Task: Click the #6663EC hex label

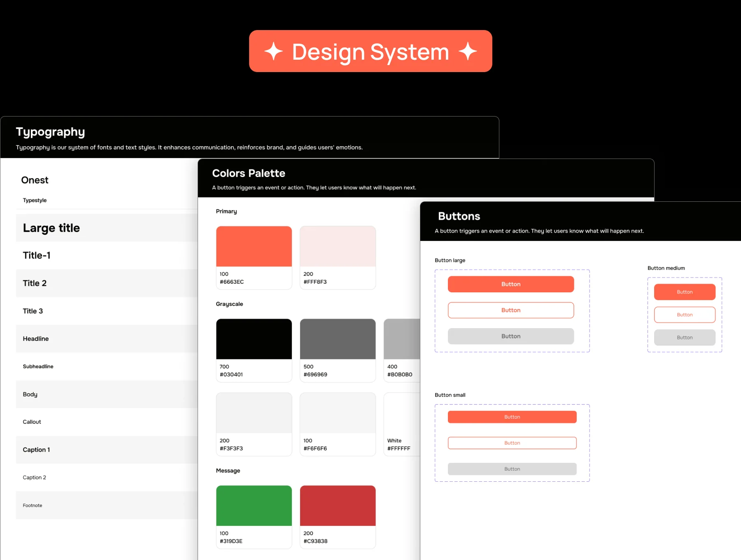Action: point(232,282)
